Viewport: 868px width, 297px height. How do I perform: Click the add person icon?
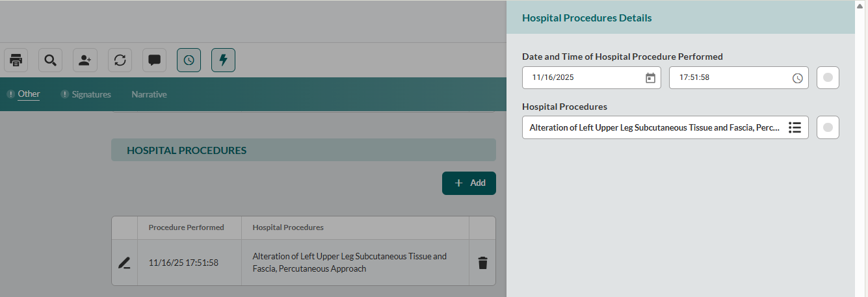coord(85,60)
